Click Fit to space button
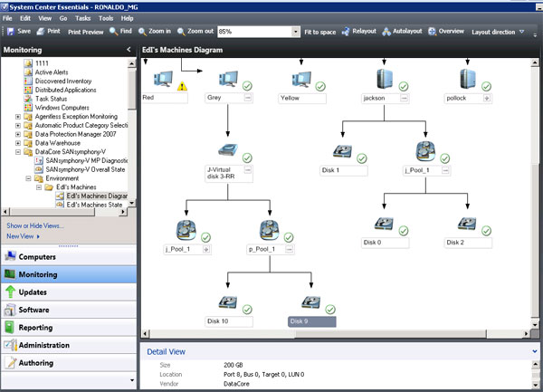The height and width of the screenshot is (392, 543). pos(320,32)
